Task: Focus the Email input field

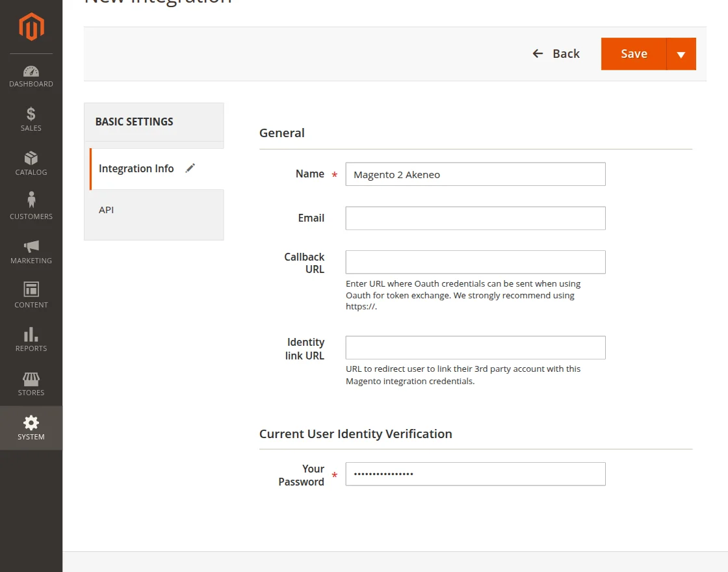Action: tap(475, 218)
